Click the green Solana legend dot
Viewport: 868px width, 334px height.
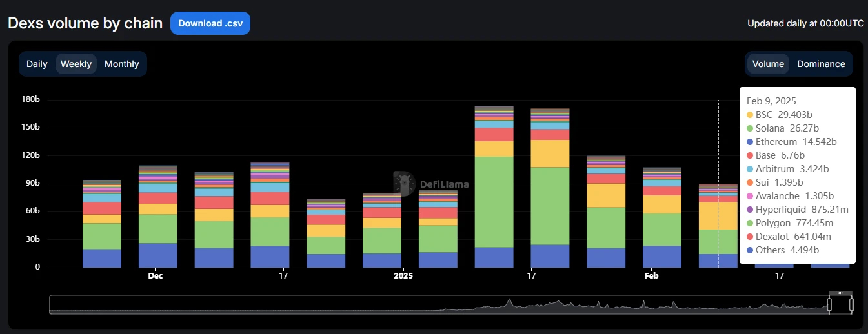point(749,128)
